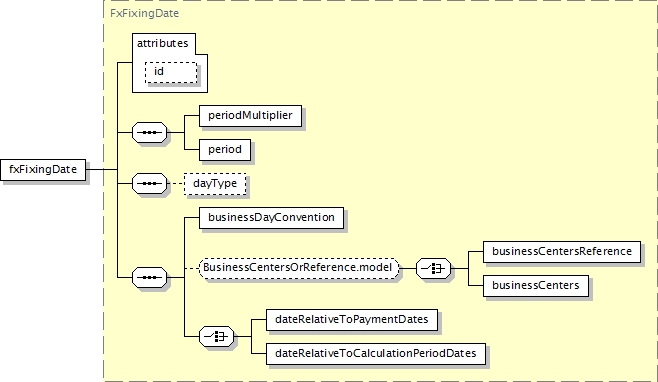Open the fxFixingDate root element
Viewport: 658px width, 382px height.
coord(43,170)
